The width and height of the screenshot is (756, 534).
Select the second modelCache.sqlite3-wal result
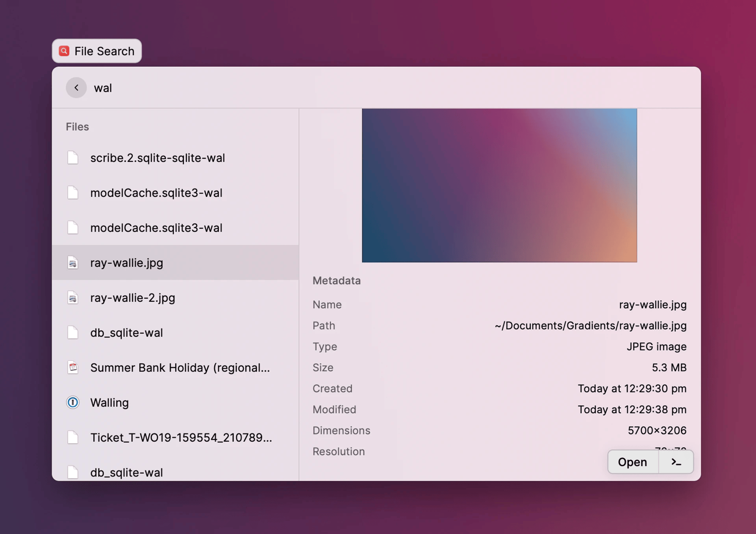point(156,228)
